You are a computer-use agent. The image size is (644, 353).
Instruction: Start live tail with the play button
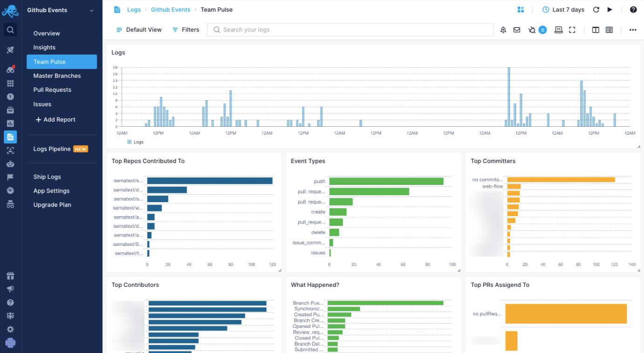610,10
